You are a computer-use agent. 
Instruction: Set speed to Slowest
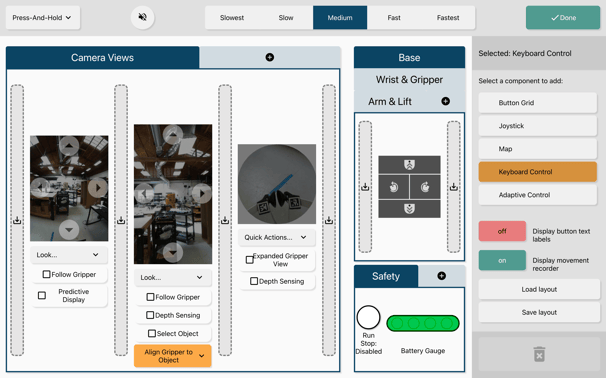(x=232, y=17)
